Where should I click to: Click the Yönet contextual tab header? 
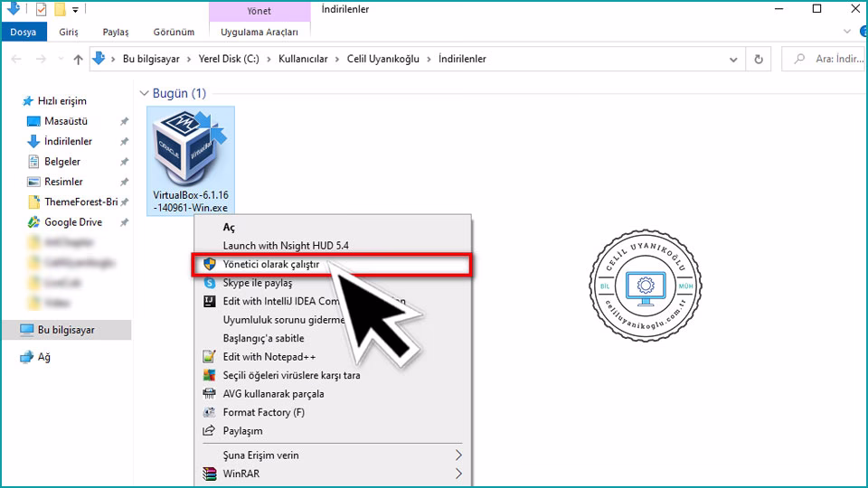coord(259,11)
